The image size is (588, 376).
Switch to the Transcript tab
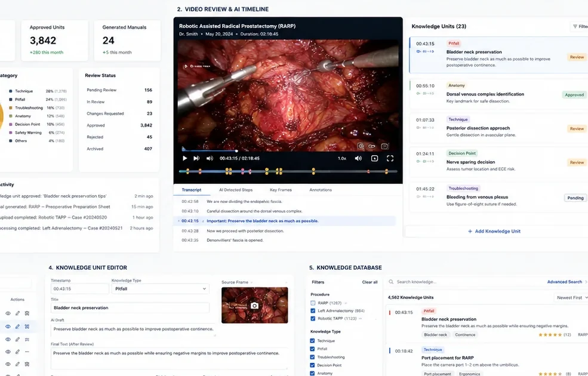(x=192, y=190)
